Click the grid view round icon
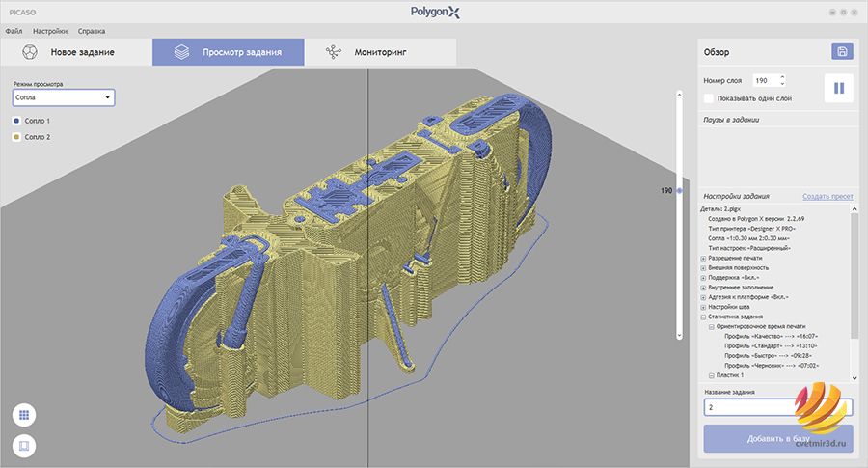This screenshot has height=468, width=868. coord(24,415)
